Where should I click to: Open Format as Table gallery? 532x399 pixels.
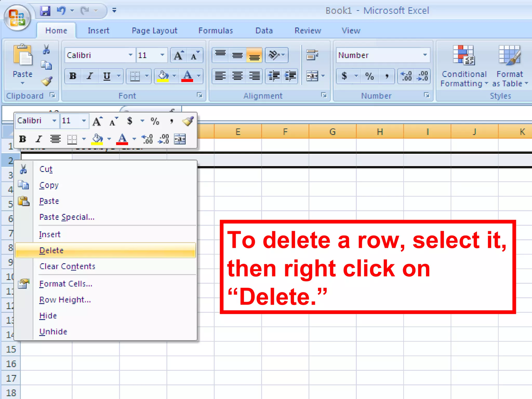tap(510, 66)
